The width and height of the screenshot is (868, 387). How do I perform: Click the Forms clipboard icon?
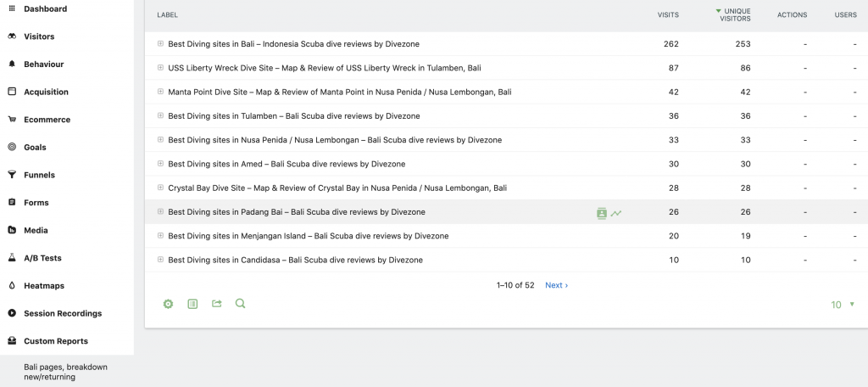12,202
